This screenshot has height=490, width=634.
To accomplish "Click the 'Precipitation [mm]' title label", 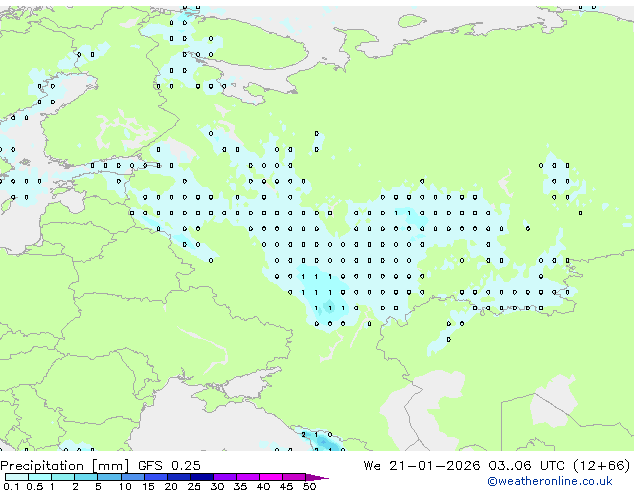I will (65, 466).
